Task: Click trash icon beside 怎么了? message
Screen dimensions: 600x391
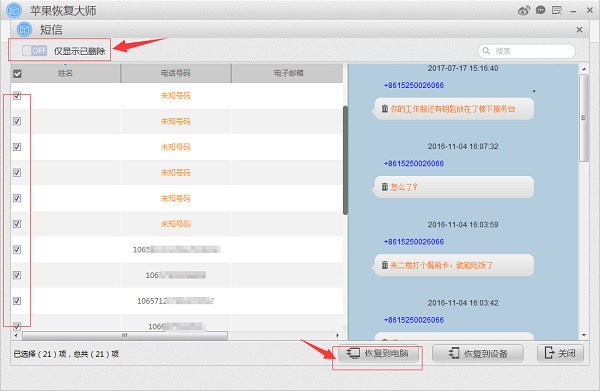Action: point(385,187)
